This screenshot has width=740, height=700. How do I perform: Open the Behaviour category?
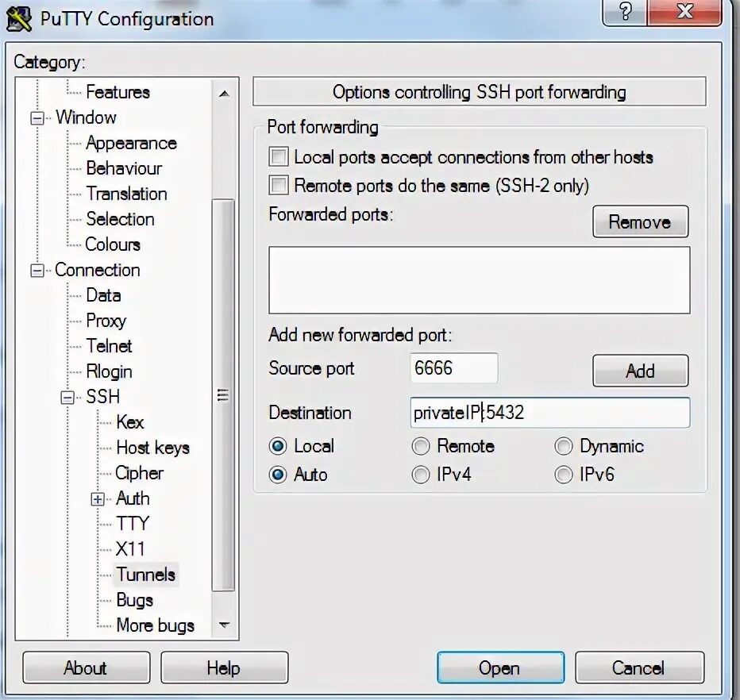[124, 168]
